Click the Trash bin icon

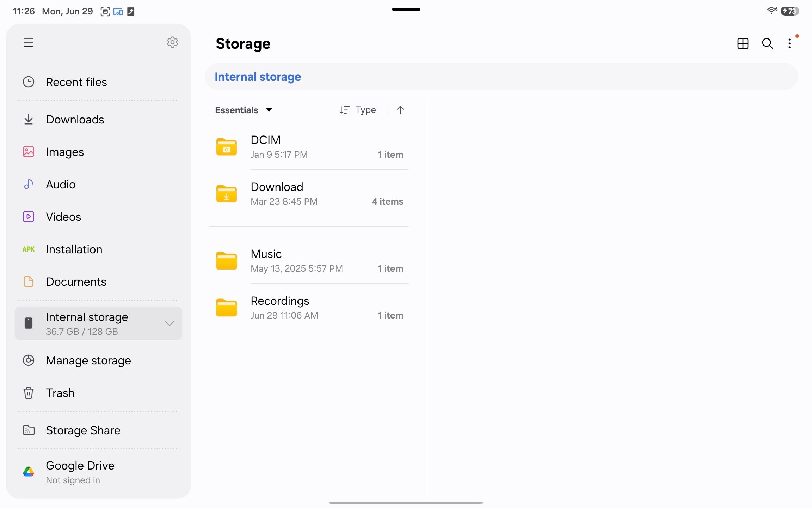tap(29, 393)
